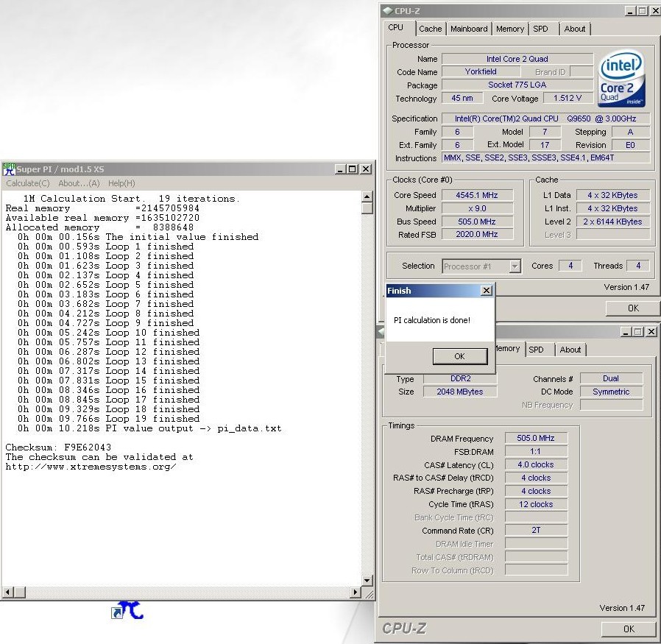
Task: Click the Channels # value Dual
Action: (611, 378)
